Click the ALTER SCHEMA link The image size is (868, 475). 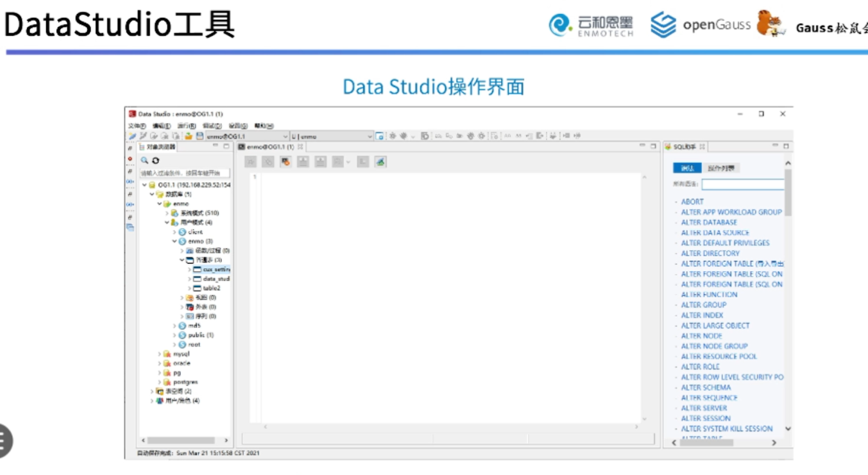[706, 388]
